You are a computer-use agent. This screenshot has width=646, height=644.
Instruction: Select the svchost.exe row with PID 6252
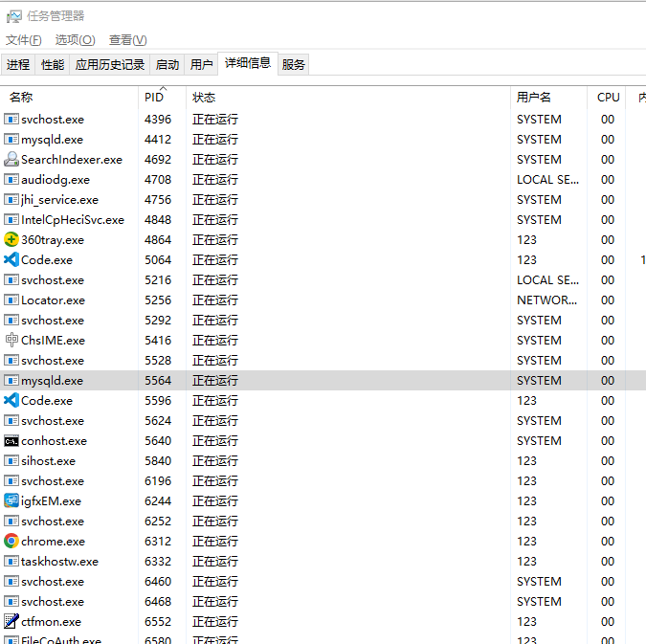coord(323,521)
